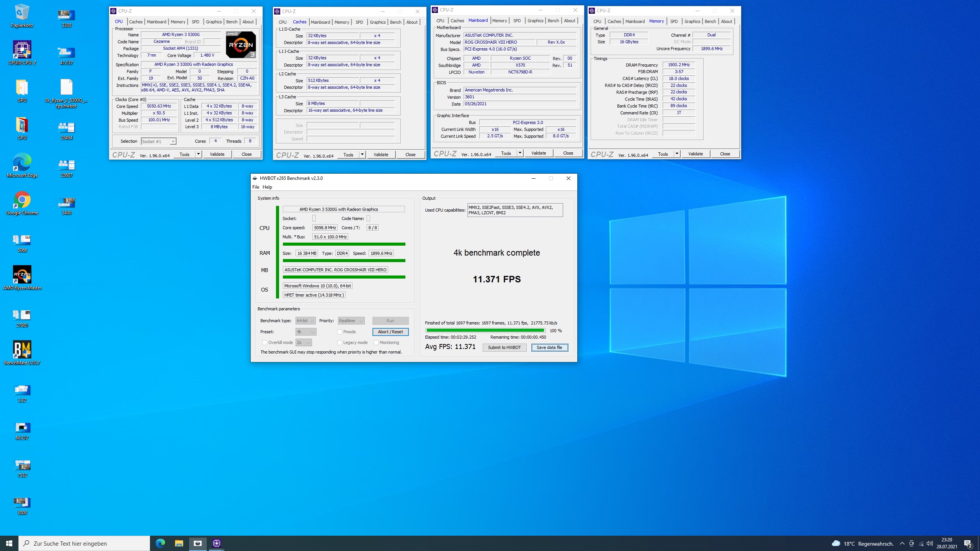Click the taskbar clock and date
Screen dimensions: 980x551
point(947,543)
